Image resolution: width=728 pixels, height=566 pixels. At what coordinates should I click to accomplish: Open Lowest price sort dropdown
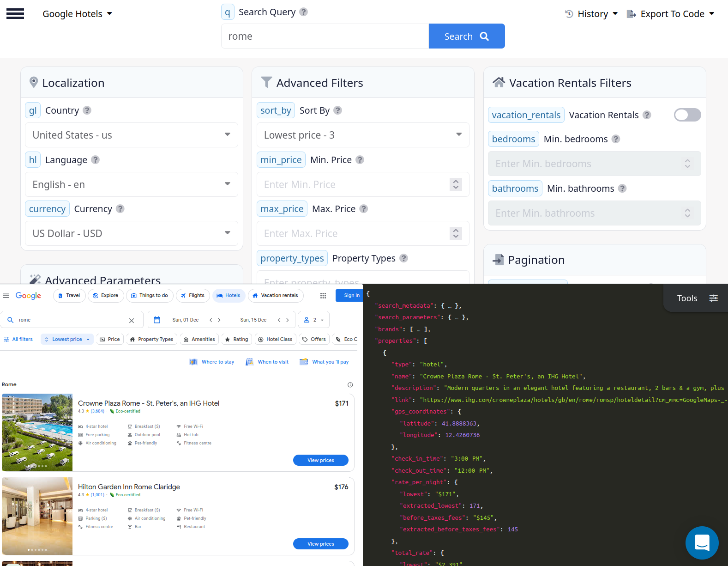[x=363, y=135]
